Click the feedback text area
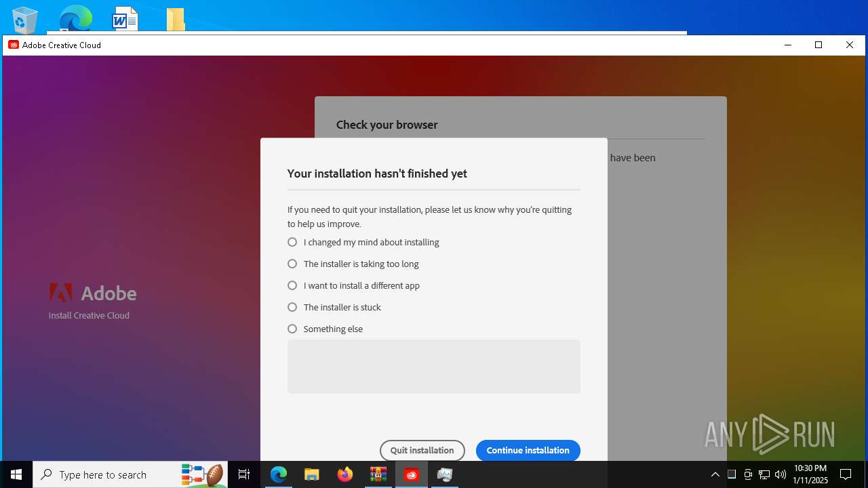868x488 pixels. tap(434, 366)
